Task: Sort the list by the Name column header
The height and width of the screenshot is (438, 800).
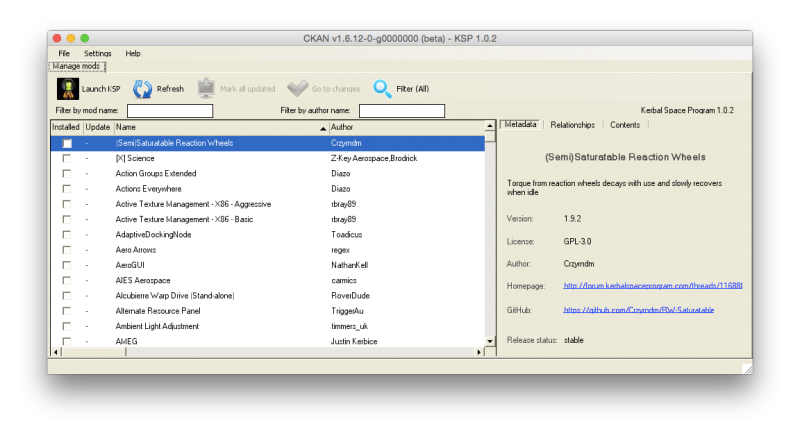Action: 220,128
